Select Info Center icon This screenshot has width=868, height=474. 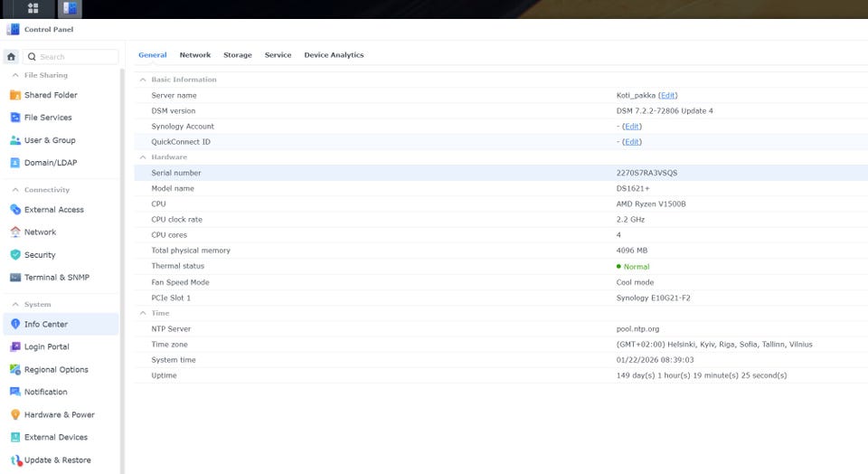[15, 324]
